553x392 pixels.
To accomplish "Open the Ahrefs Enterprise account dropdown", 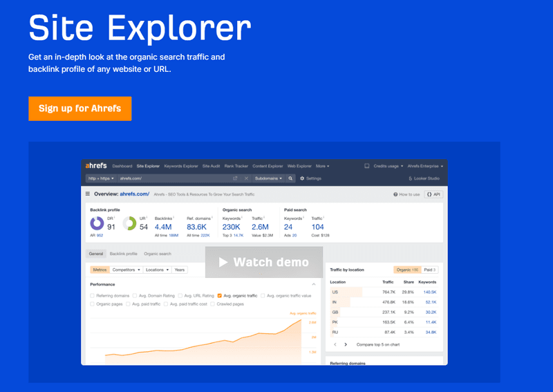I will pyautogui.click(x=425, y=166).
